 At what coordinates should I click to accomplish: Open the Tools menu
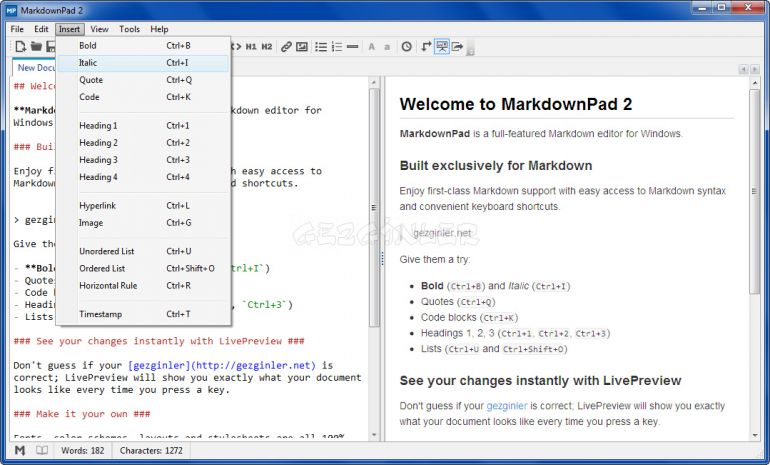point(129,29)
